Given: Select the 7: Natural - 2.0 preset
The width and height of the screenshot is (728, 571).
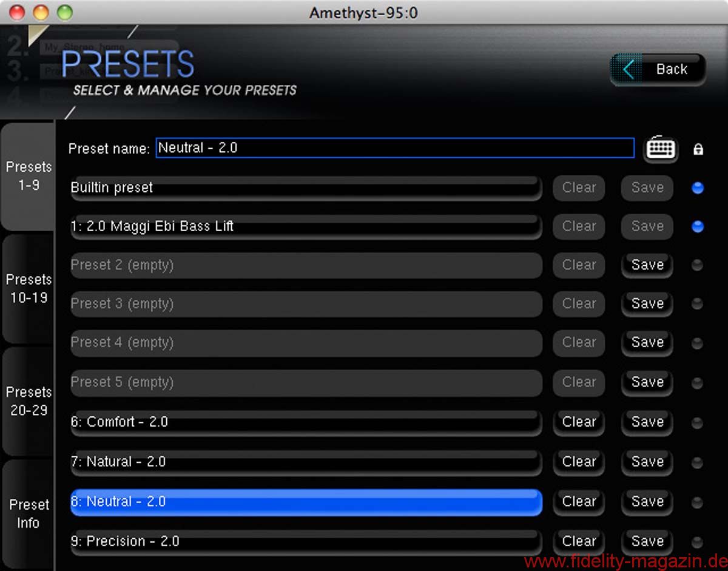Looking at the screenshot, I should 306,462.
